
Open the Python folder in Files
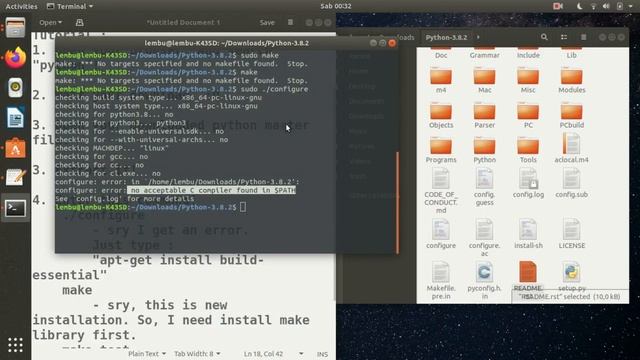(484, 150)
